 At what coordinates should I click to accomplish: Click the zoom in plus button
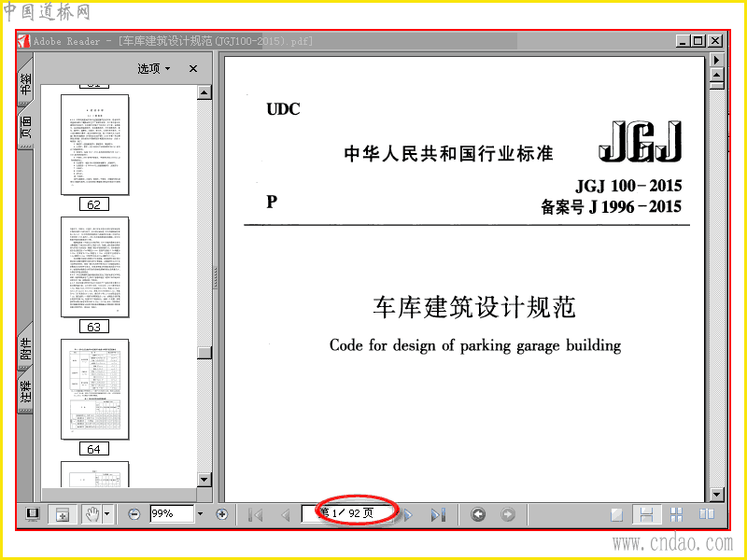pyautogui.click(x=221, y=514)
